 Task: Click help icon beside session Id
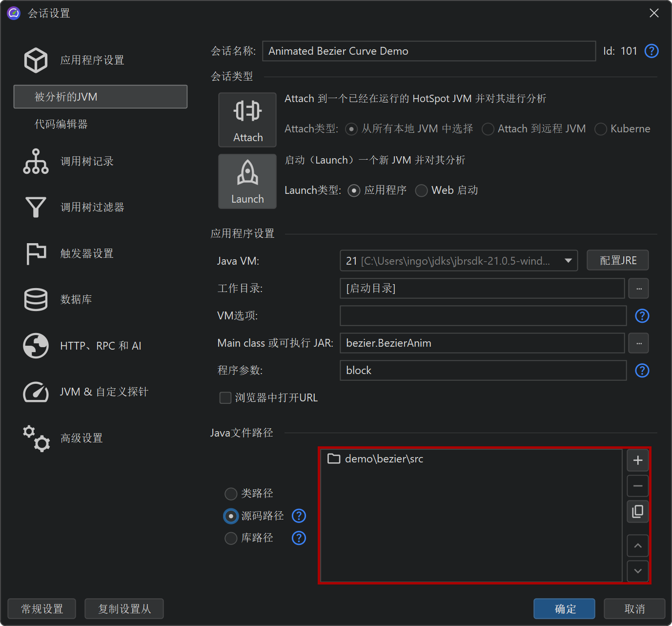[652, 51]
